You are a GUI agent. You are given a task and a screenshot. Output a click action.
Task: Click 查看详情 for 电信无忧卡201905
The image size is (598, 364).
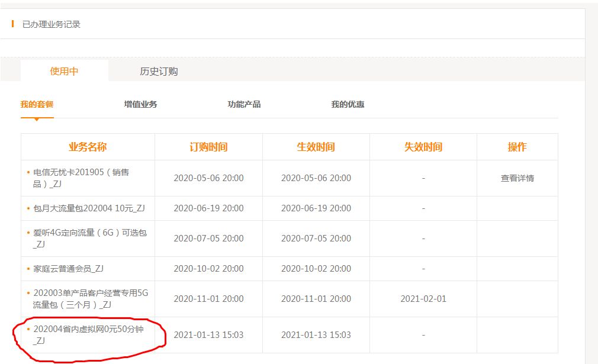tap(517, 178)
